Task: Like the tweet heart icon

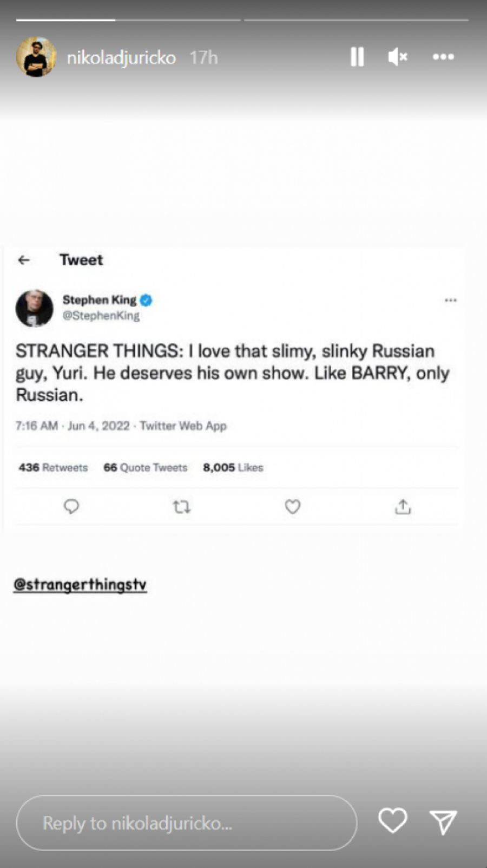Action: tap(293, 507)
